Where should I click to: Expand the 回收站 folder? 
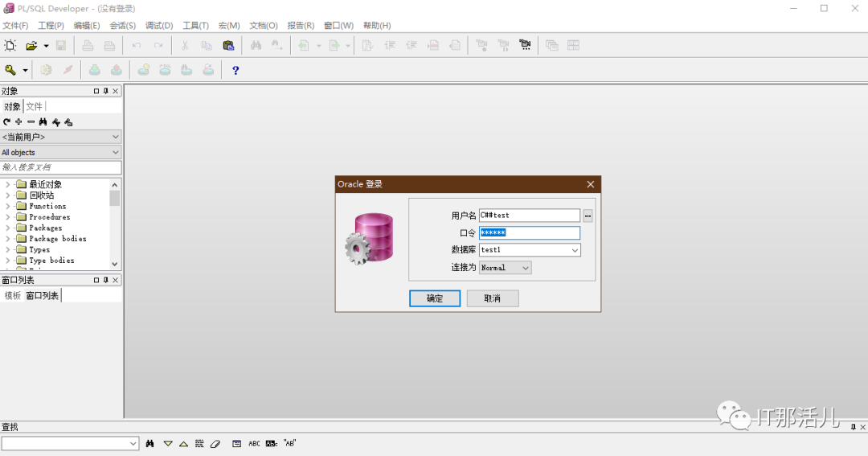click(x=8, y=195)
